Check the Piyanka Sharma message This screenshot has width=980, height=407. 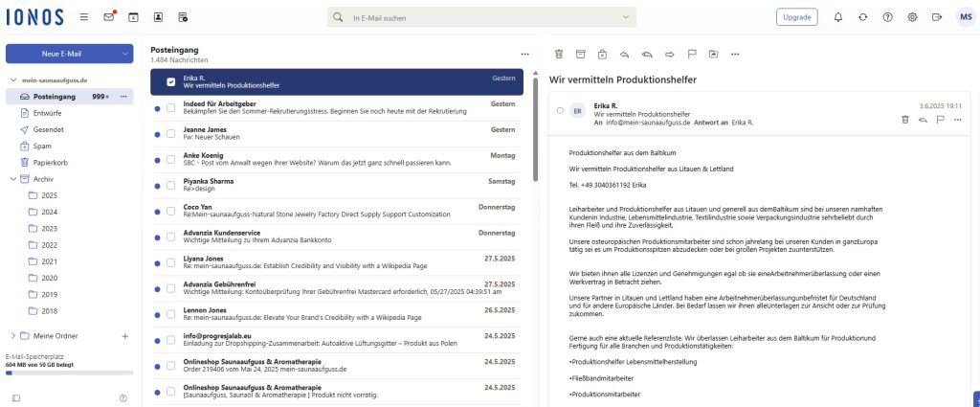tap(170, 185)
